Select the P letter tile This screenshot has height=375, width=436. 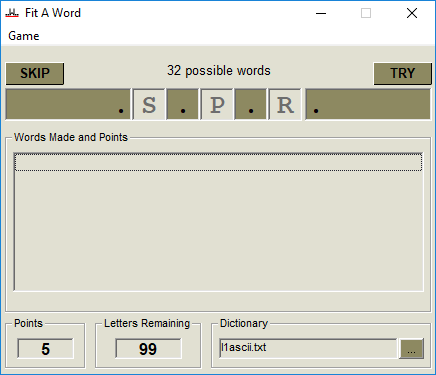pyautogui.click(x=217, y=105)
